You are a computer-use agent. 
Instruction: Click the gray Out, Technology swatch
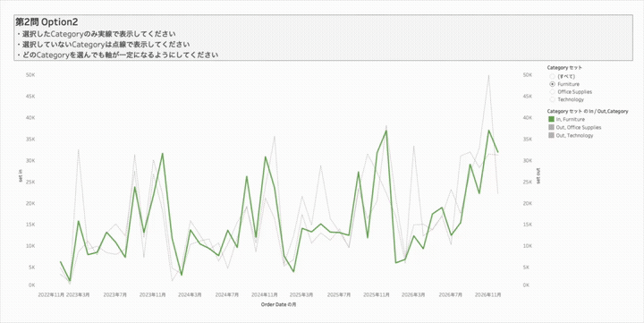552,135
